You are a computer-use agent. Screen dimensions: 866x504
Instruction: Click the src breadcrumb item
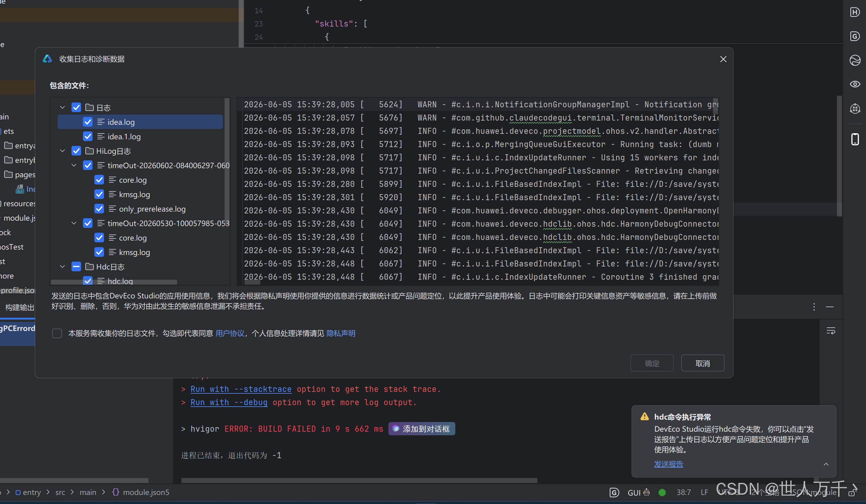[x=60, y=492]
